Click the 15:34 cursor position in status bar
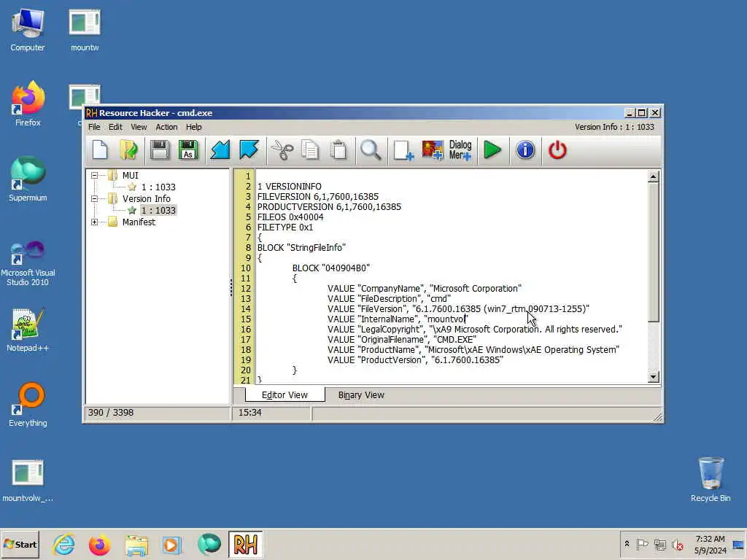This screenshot has height=560, width=747. (x=249, y=413)
